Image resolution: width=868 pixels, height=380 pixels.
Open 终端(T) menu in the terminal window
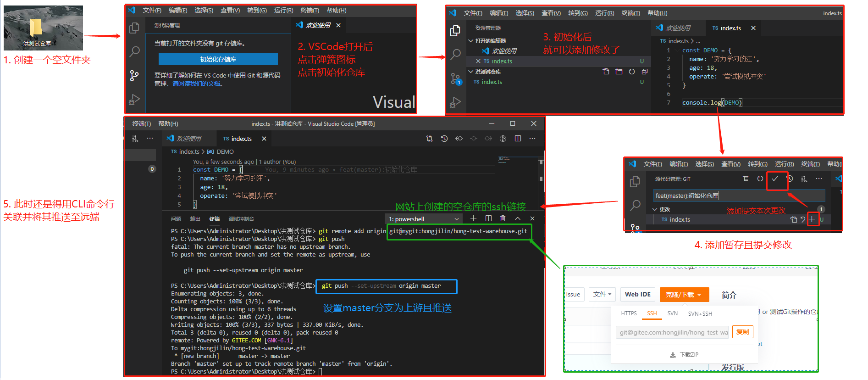point(142,123)
